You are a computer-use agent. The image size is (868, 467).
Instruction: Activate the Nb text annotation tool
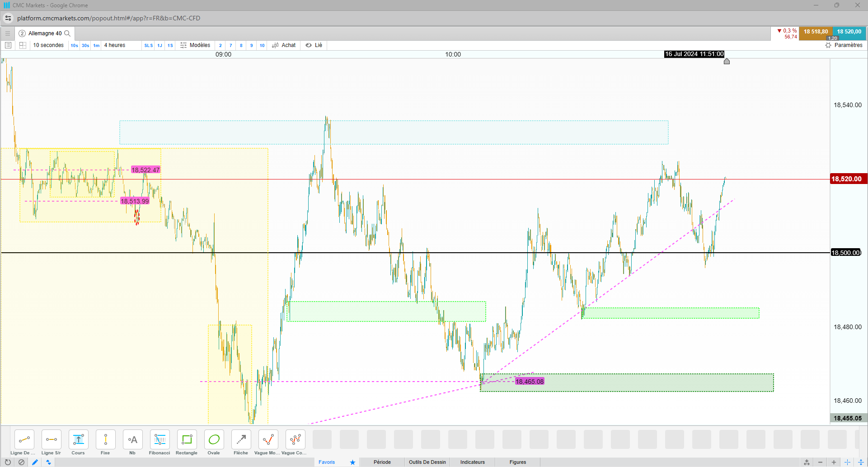pos(132,442)
